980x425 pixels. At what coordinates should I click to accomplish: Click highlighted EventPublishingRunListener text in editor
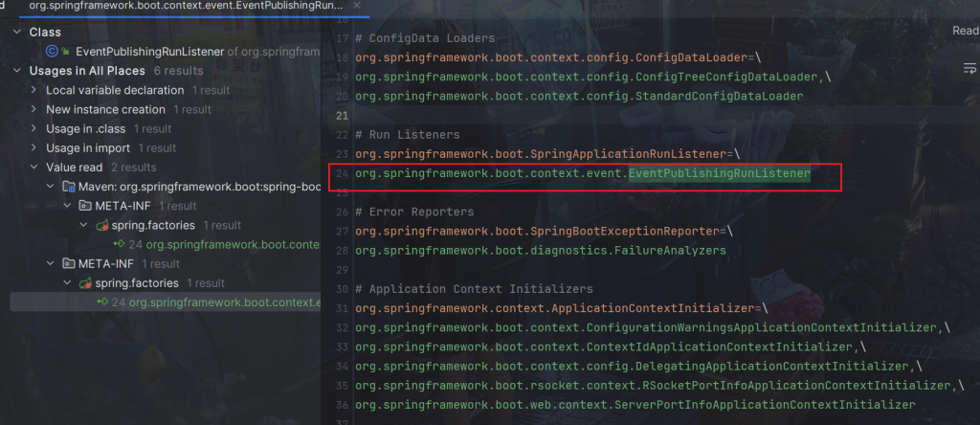pyautogui.click(x=719, y=173)
